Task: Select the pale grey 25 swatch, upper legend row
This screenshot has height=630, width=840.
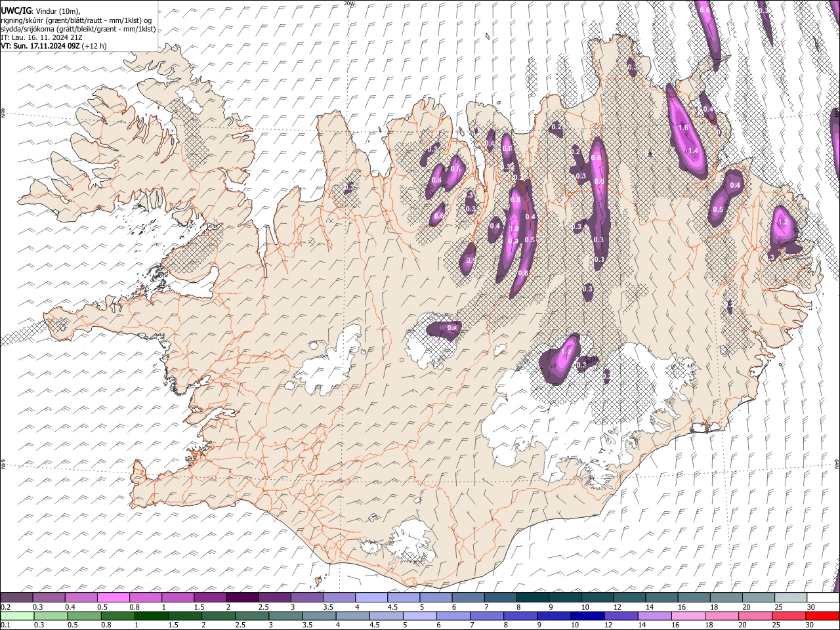Action: click(791, 598)
